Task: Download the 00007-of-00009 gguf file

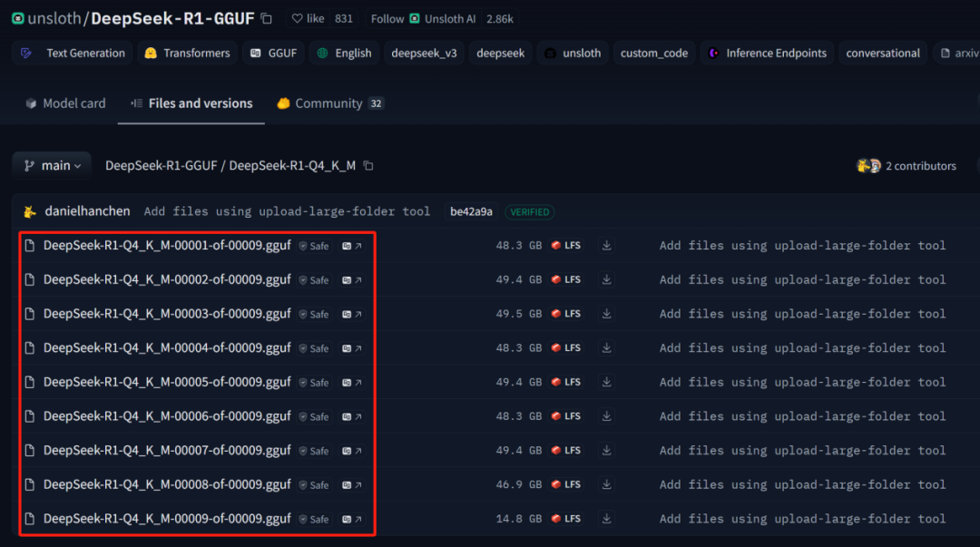Action: click(x=606, y=450)
